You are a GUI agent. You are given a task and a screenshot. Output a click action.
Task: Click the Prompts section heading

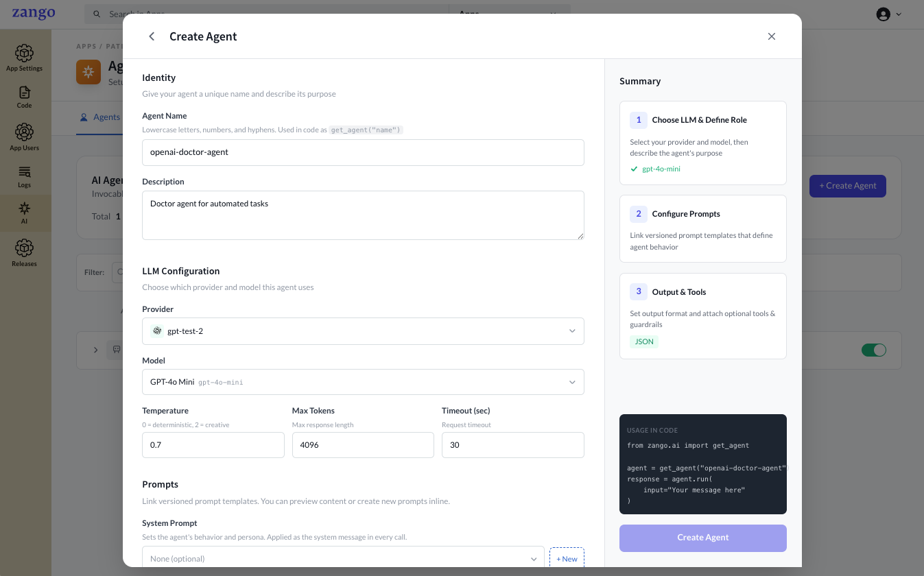click(x=160, y=485)
